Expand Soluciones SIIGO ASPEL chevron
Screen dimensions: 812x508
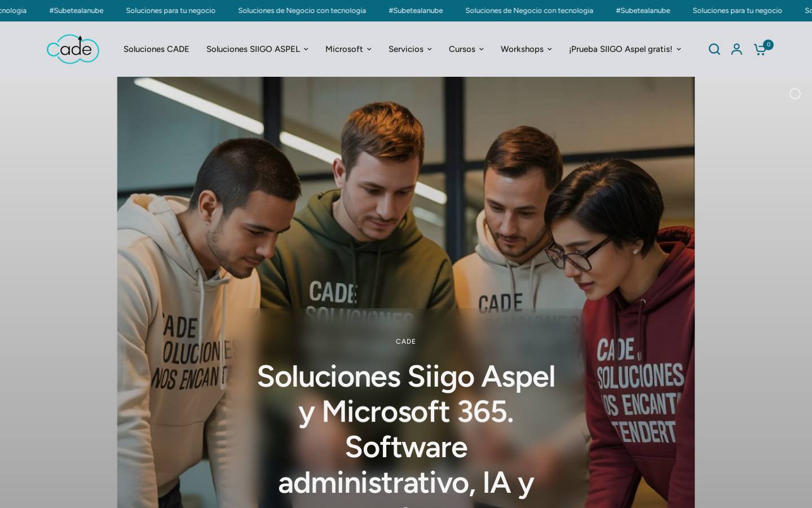306,49
